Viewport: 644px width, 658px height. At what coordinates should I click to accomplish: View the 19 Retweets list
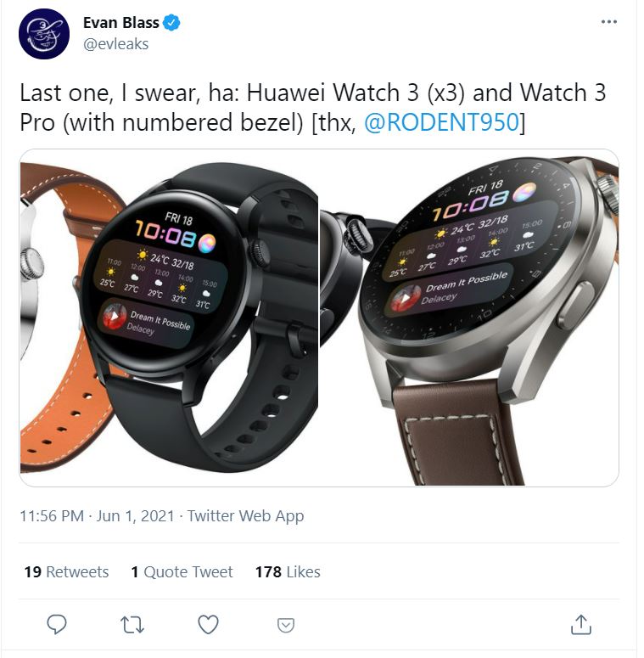coord(66,571)
